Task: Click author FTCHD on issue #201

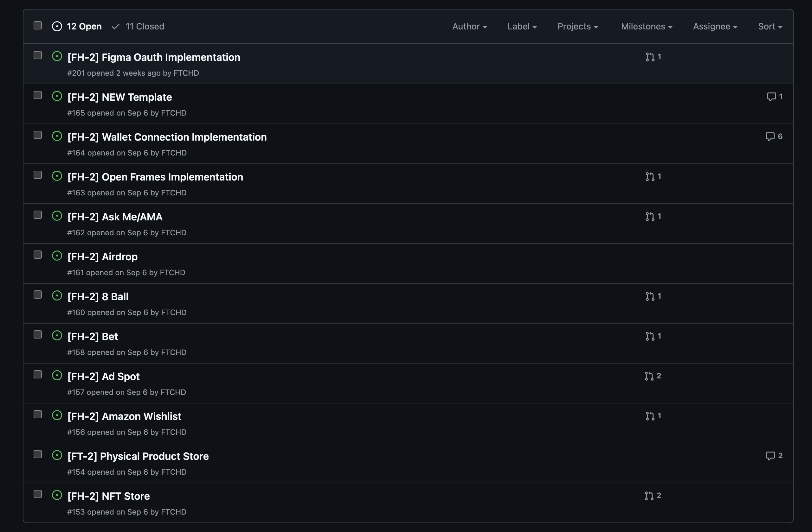Action: pos(186,73)
